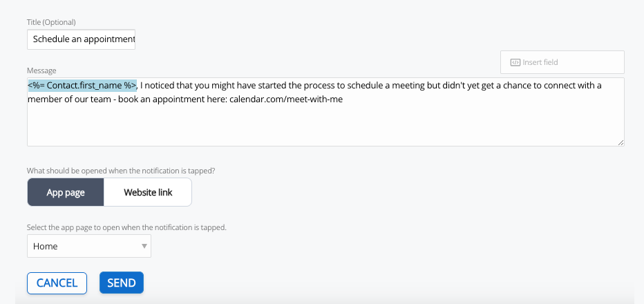644x304 pixels.
Task: Click the calendar.com/meet-with-me text in message
Action: pos(286,99)
